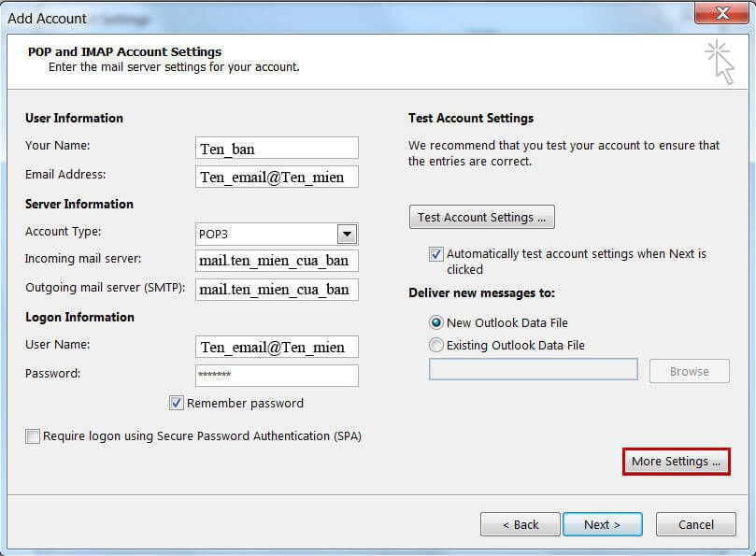Viewport: 756px width, 556px height.
Task: Edit the Outgoing mail server SMTP field
Action: click(277, 290)
